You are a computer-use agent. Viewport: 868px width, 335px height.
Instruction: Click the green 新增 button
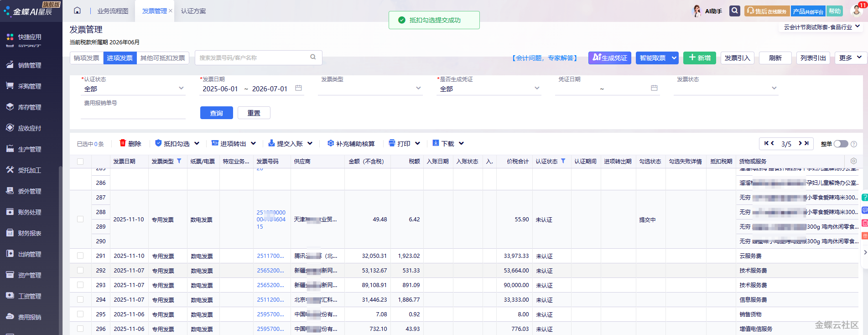pyautogui.click(x=700, y=58)
